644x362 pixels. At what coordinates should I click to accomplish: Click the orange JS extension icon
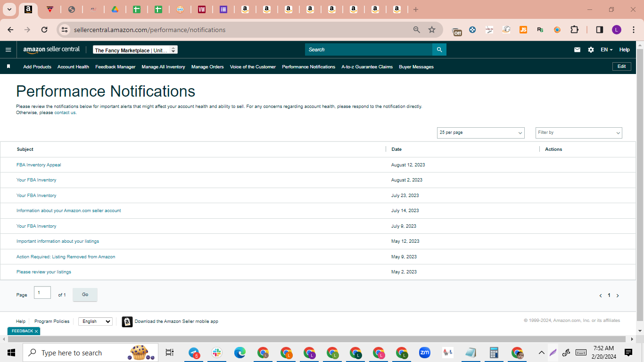[523, 30]
